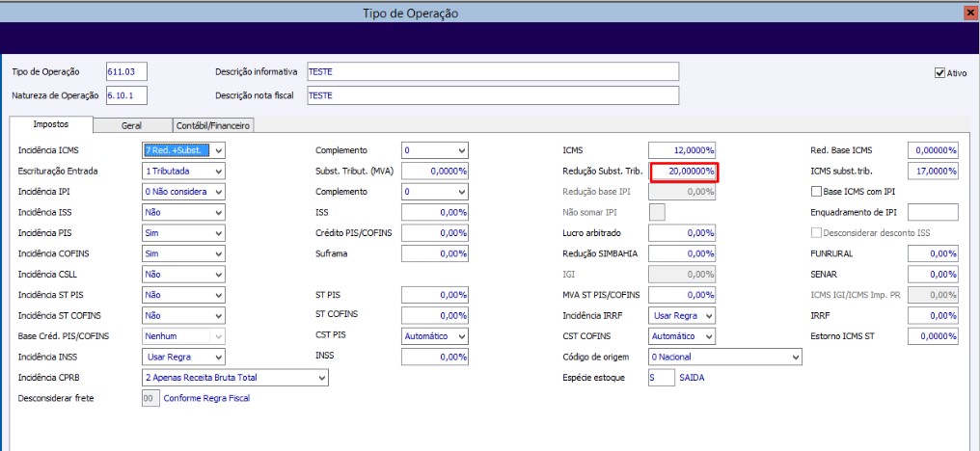980x451 pixels.
Task: Click the Descrição informativa field
Action: pos(493,71)
